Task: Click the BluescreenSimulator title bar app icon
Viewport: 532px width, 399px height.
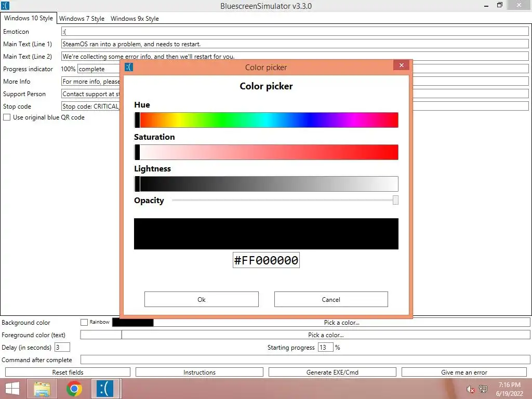Action: [5, 6]
